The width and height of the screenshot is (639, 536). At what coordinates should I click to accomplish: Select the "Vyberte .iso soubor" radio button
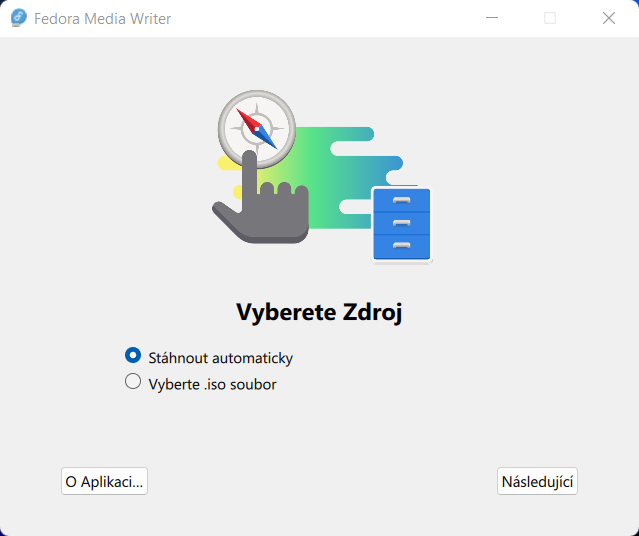(x=133, y=381)
